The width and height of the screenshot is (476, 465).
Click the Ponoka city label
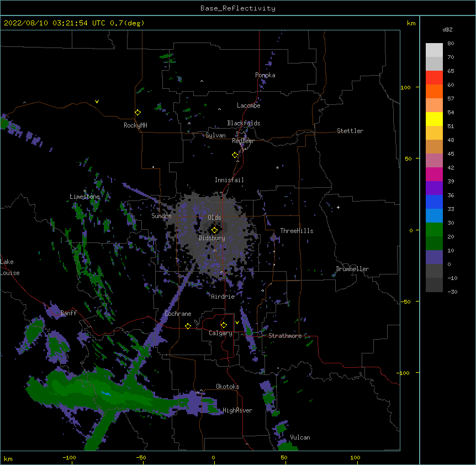coord(265,75)
